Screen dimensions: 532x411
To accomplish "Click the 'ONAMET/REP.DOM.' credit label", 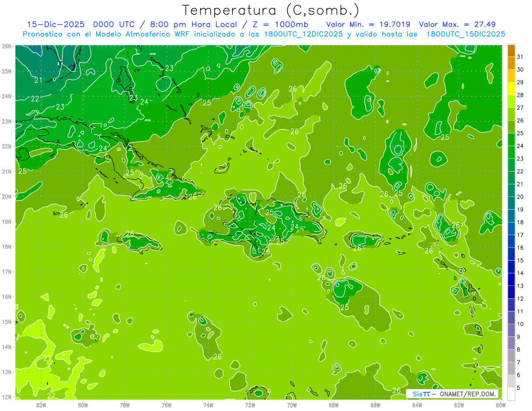I will [468, 394].
